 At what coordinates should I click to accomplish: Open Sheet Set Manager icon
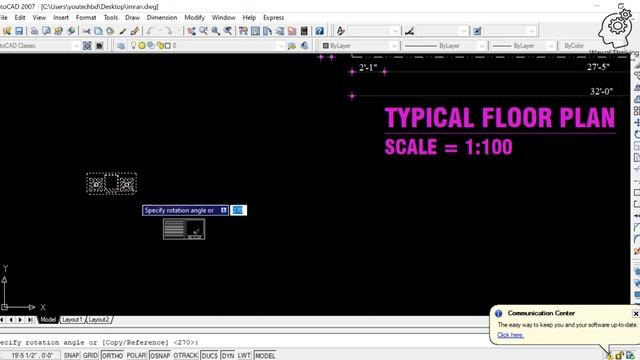coord(280,31)
